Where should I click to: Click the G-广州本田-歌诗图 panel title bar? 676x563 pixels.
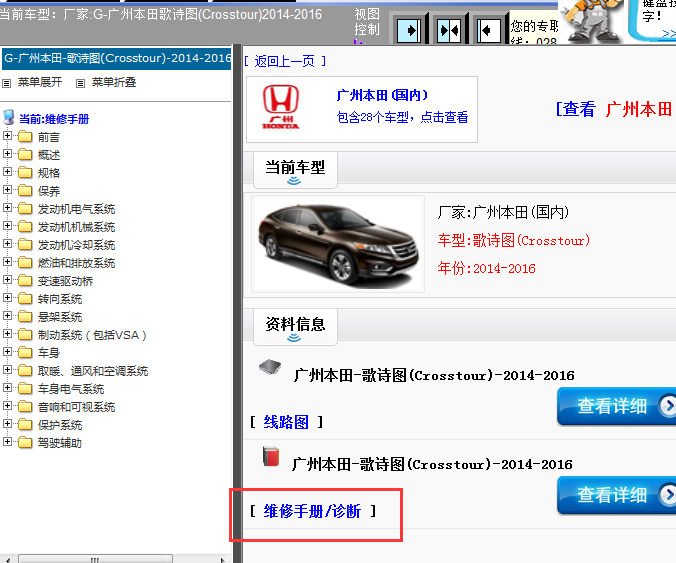[116, 58]
